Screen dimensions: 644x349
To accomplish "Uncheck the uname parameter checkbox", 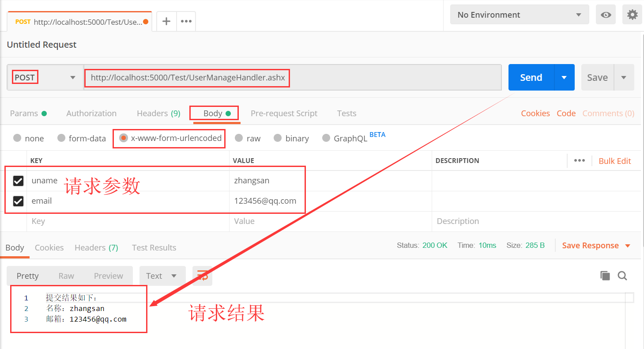I will pos(18,181).
